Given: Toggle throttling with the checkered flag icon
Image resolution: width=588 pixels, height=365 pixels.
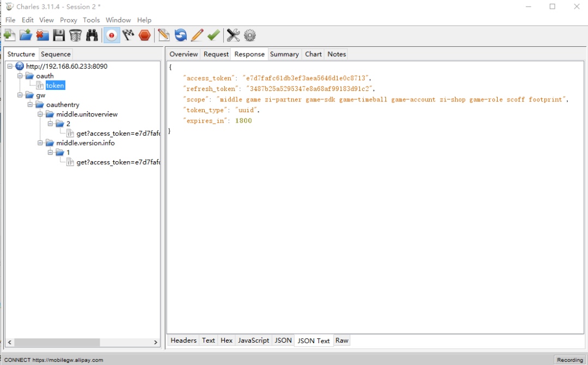Looking at the screenshot, I should 128,35.
